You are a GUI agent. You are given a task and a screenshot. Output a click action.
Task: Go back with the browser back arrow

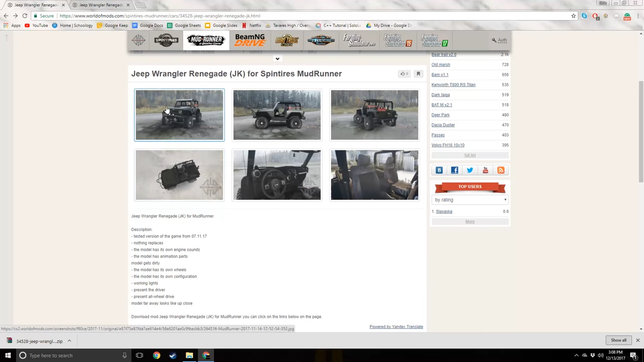click(x=6, y=16)
